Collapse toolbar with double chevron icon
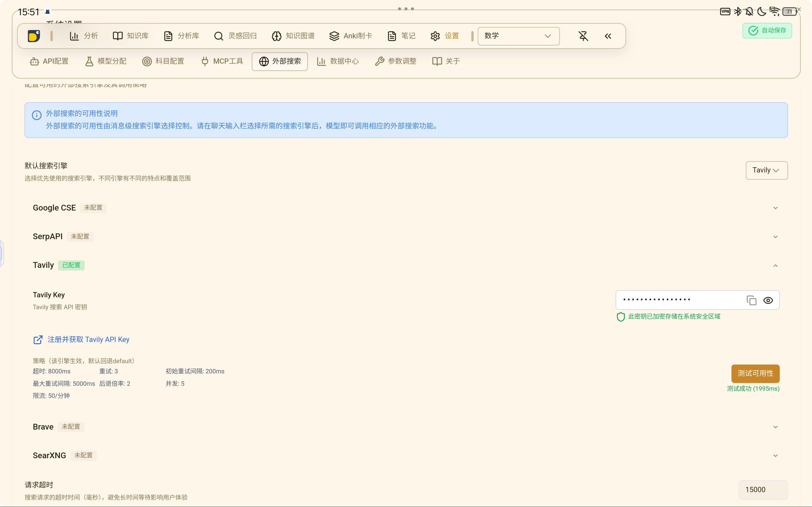812x507 pixels. point(608,36)
